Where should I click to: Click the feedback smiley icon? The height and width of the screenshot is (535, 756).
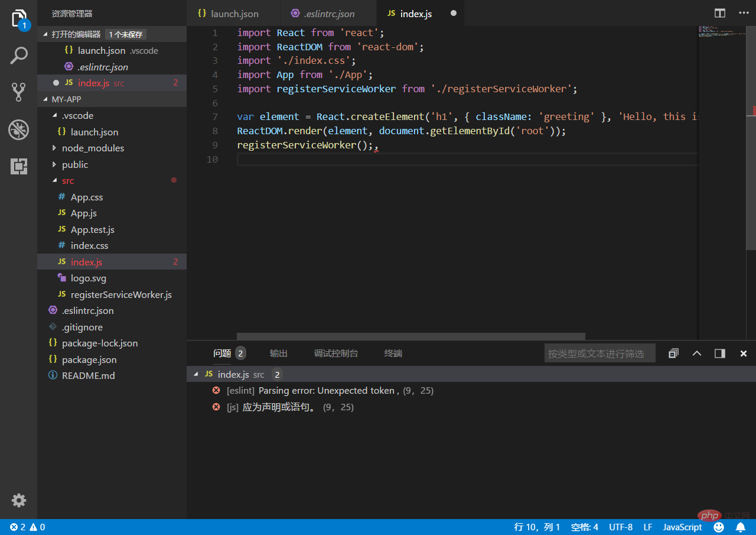(719, 527)
